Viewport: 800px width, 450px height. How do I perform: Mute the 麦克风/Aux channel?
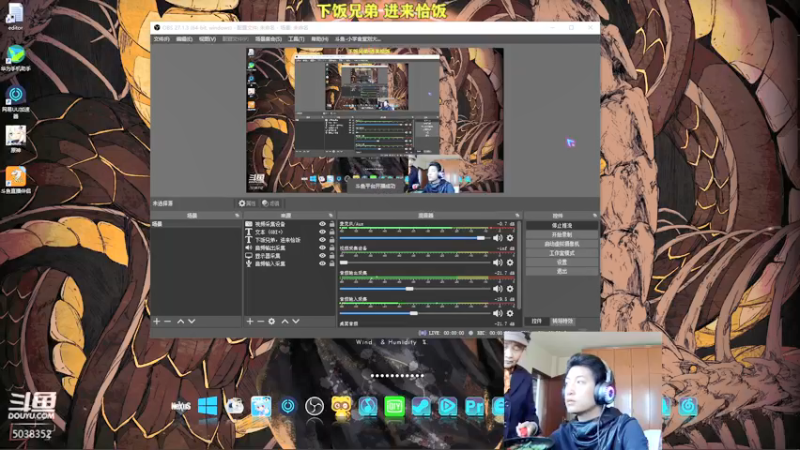coord(498,238)
